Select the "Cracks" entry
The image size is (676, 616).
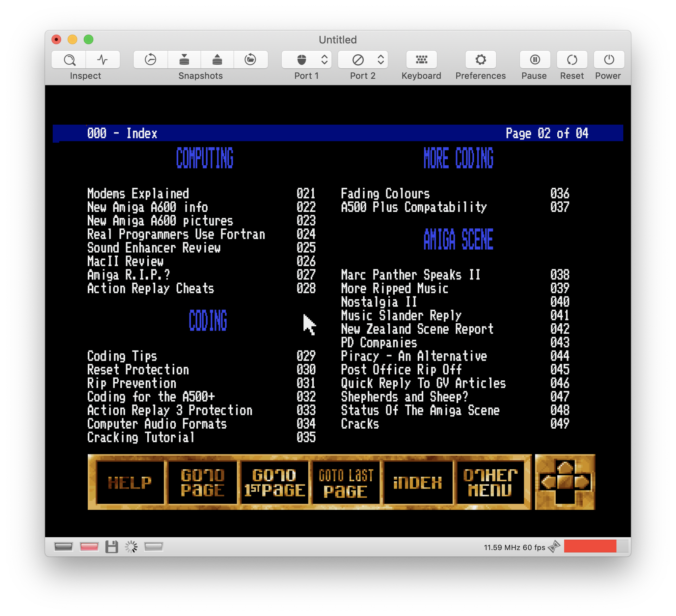[360, 424]
